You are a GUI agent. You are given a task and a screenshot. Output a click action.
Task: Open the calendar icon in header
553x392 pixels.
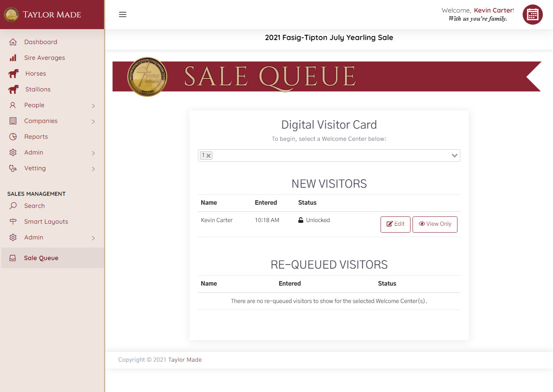point(532,15)
